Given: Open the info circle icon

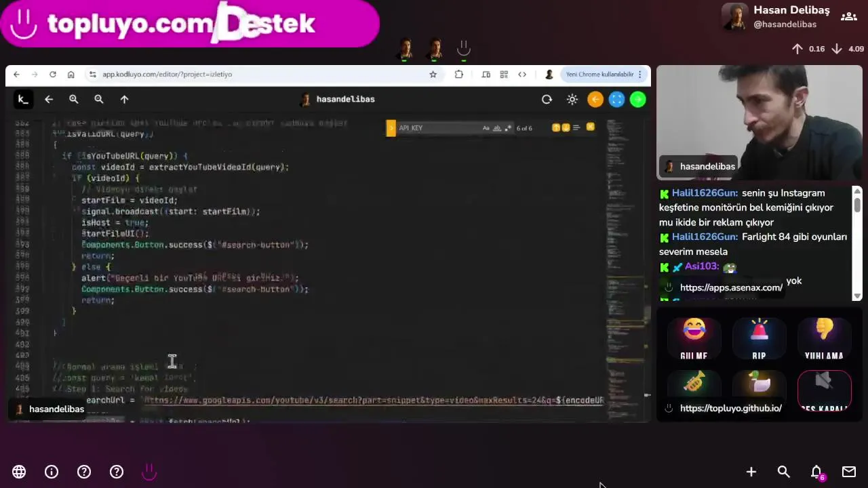Looking at the screenshot, I should click(52, 472).
